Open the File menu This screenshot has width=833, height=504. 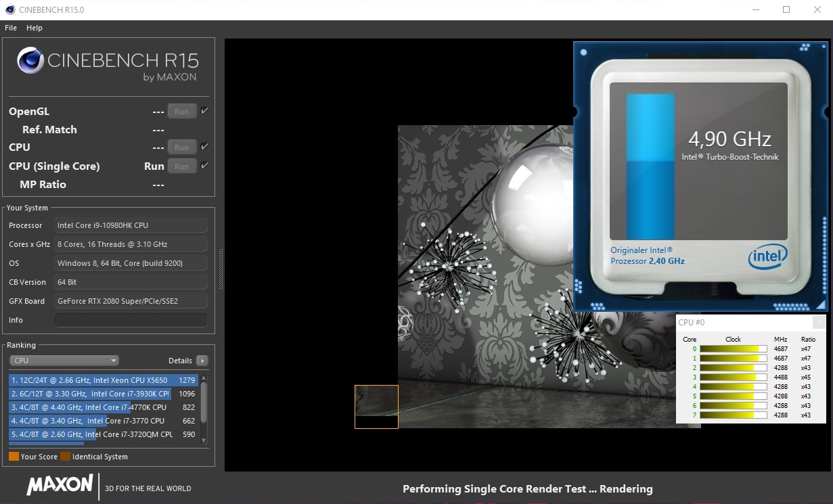point(11,28)
